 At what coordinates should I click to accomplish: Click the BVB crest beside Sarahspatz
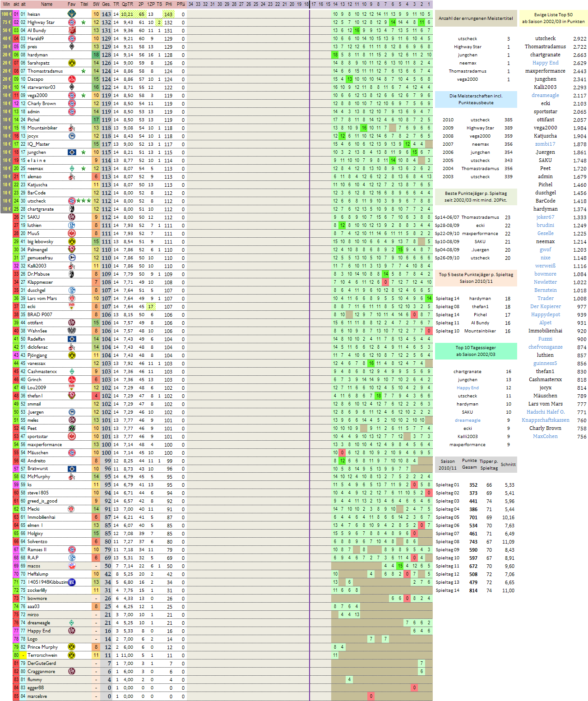pos(71,63)
